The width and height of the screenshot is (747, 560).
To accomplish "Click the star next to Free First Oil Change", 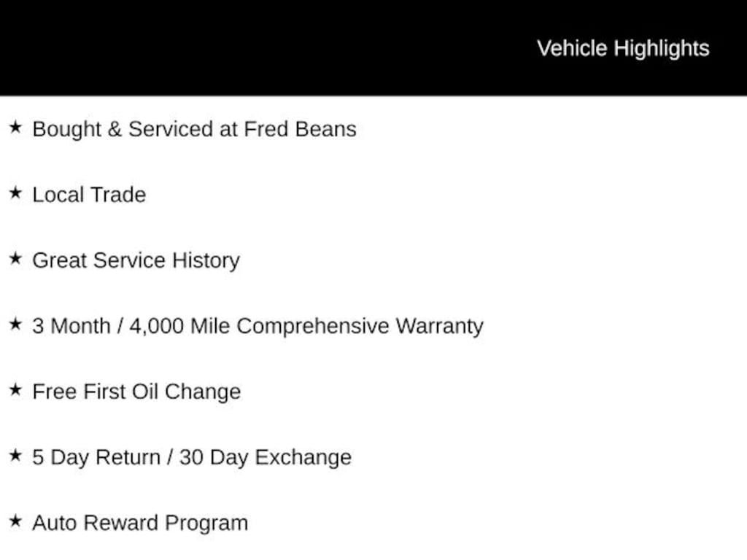I will [15, 390].
